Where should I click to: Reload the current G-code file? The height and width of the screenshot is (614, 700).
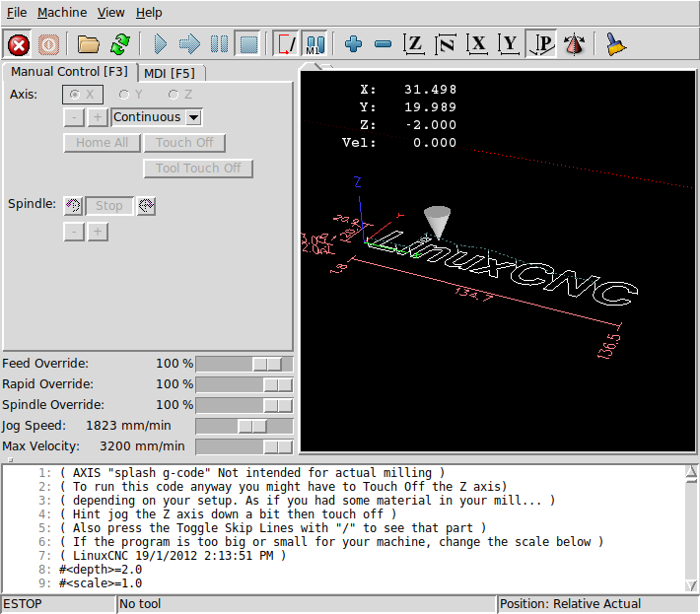tap(119, 44)
